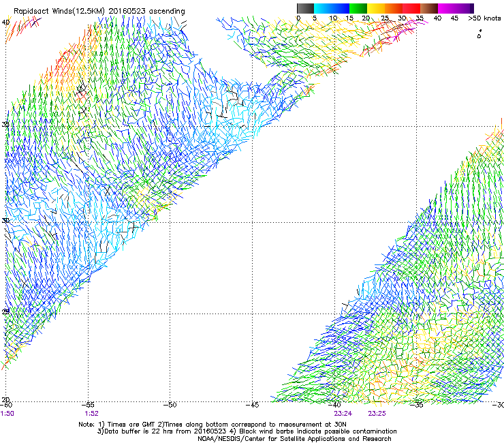This screenshot has height=443, width=504.
Task: Click the brown 35-40 knots color swatch
Action: coord(429,8)
